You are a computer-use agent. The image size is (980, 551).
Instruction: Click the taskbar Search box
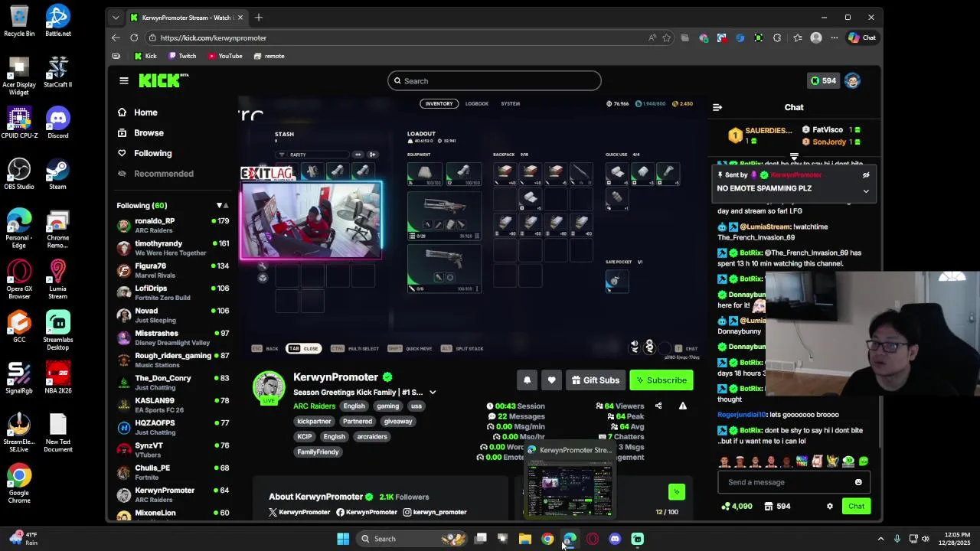pyautogui.click(x=413, y=539)
